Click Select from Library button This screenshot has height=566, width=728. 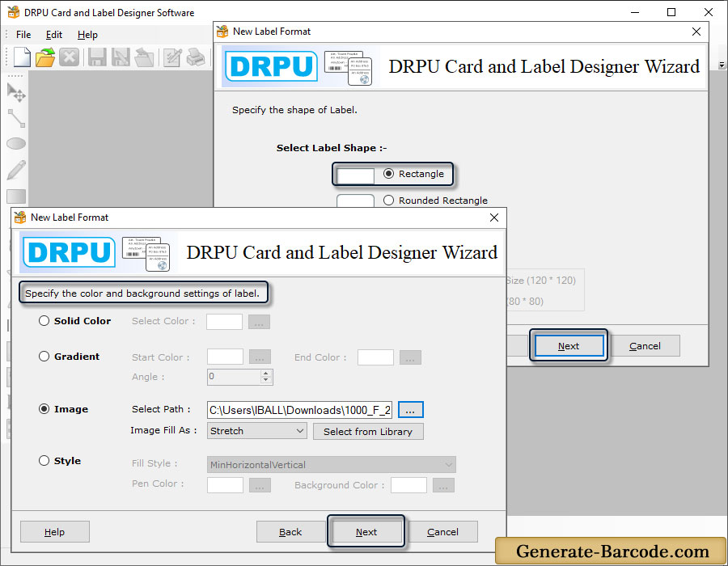point(368,432)
